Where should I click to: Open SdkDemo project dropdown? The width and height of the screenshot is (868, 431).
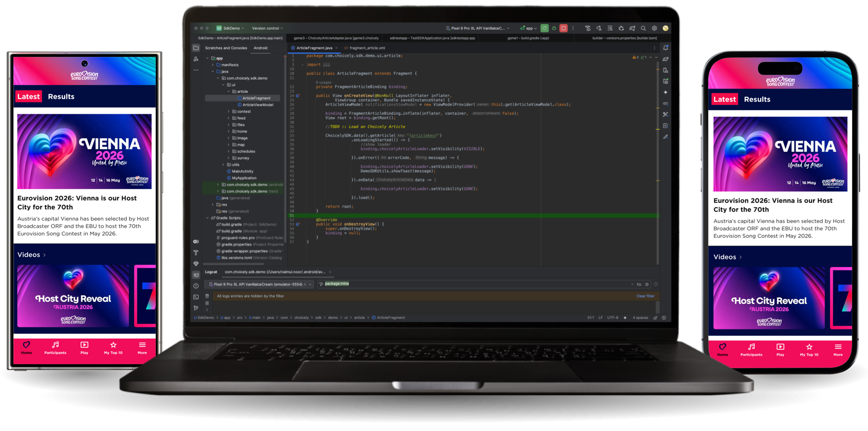230,28
